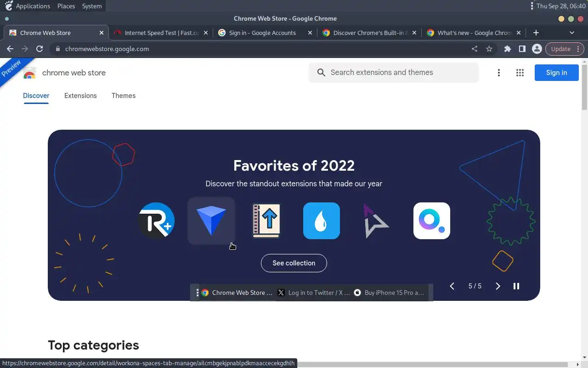Open the System menu
The width and height of the screenshot is (588, 368).
tap(92, 6)
